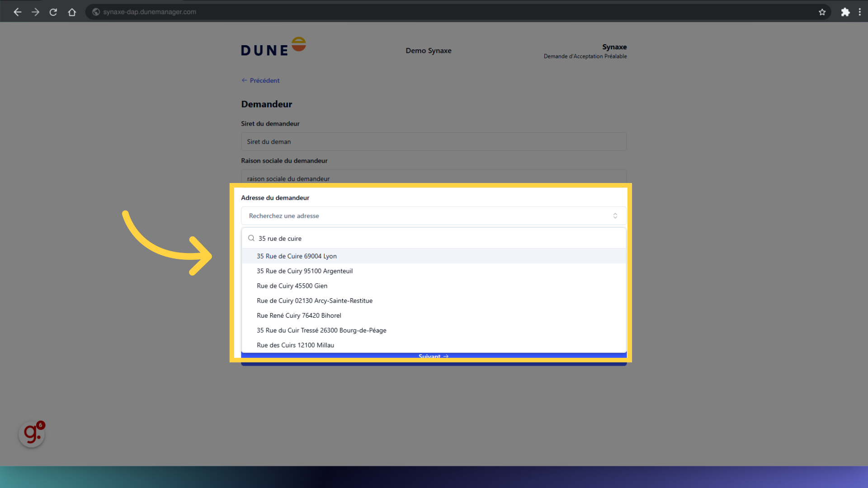Viewport: 868px width, 488px height.
Task: Click the Suivant button
Action: point(433,357)
